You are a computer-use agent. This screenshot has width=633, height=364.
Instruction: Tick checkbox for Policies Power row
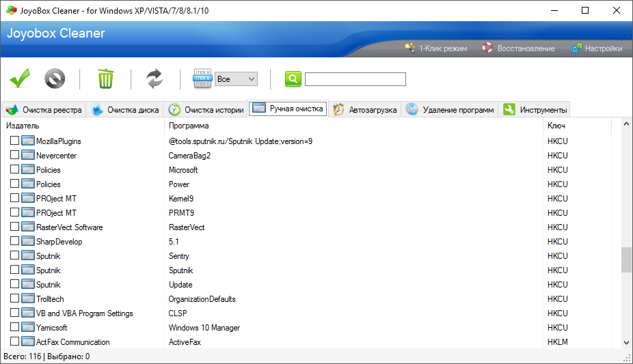click(x=14, y=184)
